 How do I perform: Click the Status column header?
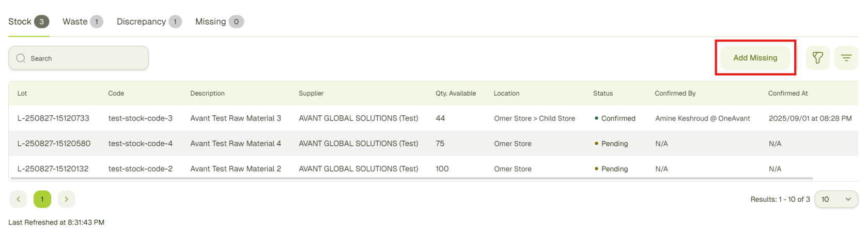602,94
